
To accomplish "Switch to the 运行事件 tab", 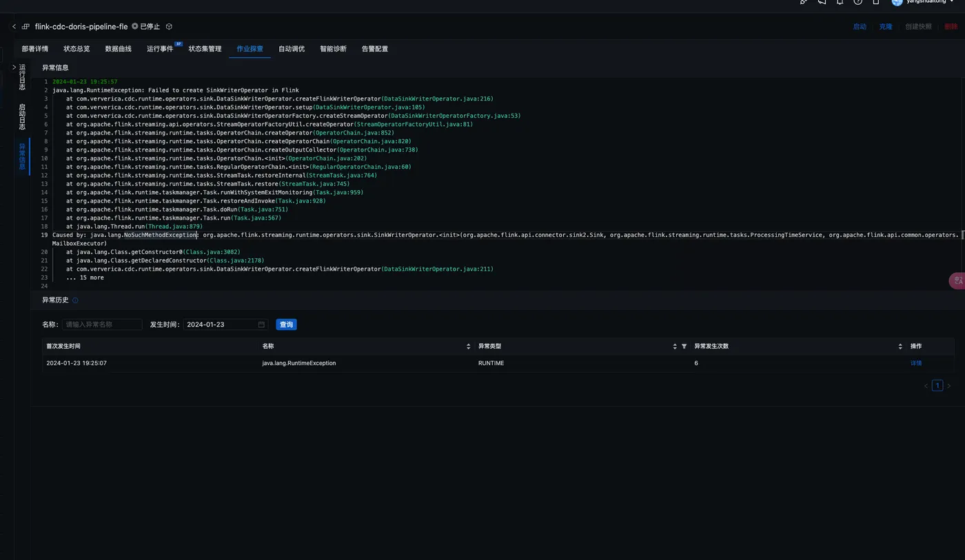I will tap(160, 49).
